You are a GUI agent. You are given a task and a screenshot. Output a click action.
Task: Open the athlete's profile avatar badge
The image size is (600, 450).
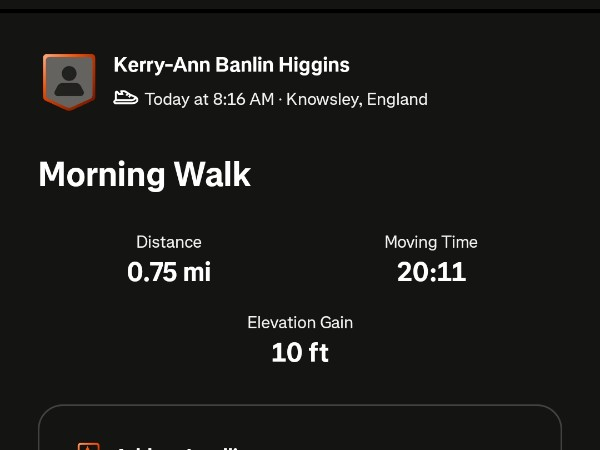tap(69, 81)
